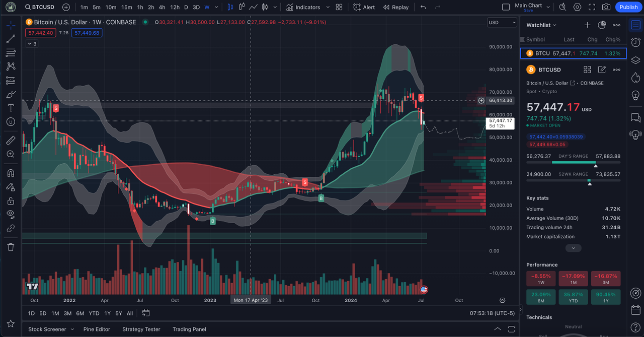Open the Fibonacci retracement tools
The width and height of the screenshot is (644, 337).
11,53
